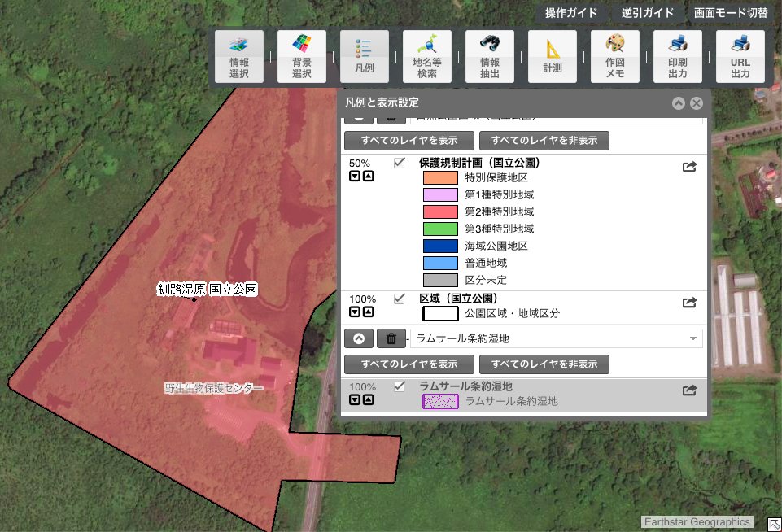Click the 釧路湿原 国立公園 map label

tap(207, 290)
